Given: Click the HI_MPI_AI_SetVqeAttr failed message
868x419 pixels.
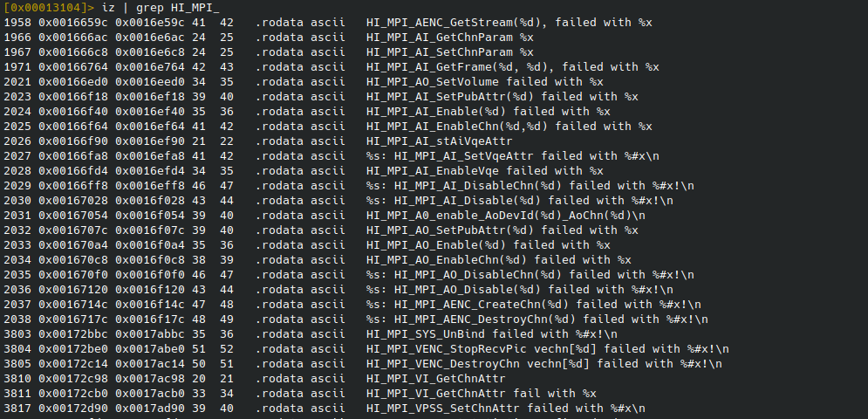Looking at the screenshot, I should click(512, 155).
